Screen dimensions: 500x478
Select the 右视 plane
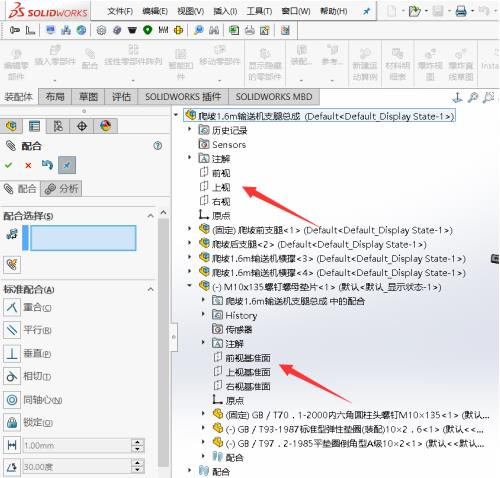coord(215,201)
